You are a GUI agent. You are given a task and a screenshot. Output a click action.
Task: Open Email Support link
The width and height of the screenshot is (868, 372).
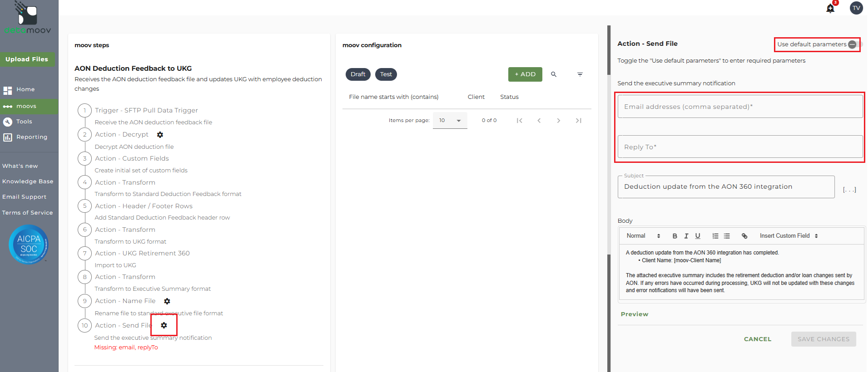coord(24,197)
